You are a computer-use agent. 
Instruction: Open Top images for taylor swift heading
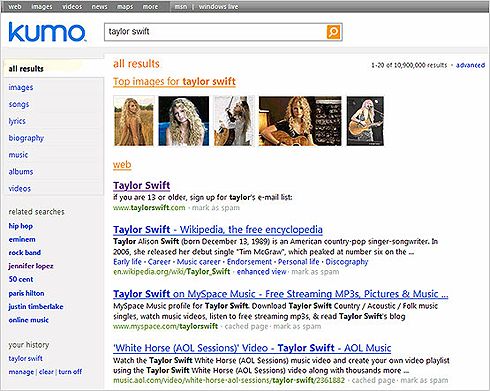(x=174, y=82)
